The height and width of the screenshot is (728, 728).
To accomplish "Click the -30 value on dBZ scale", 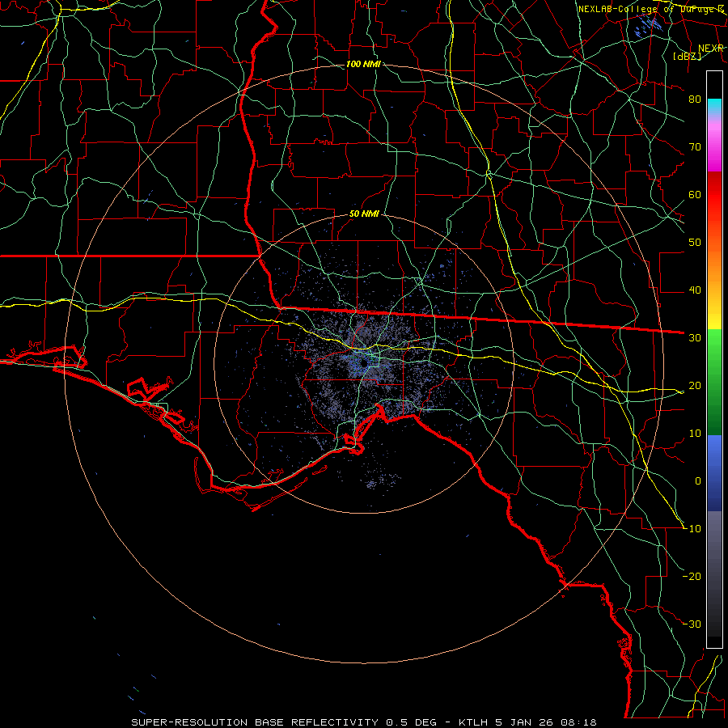I will [x=692, y=624].
